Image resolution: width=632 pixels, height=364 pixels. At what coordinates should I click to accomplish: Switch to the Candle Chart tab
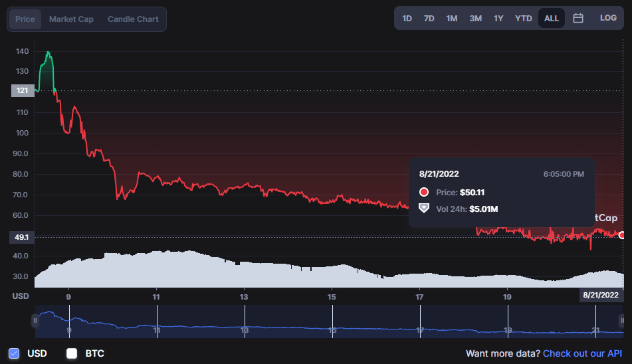click(133, 19)
